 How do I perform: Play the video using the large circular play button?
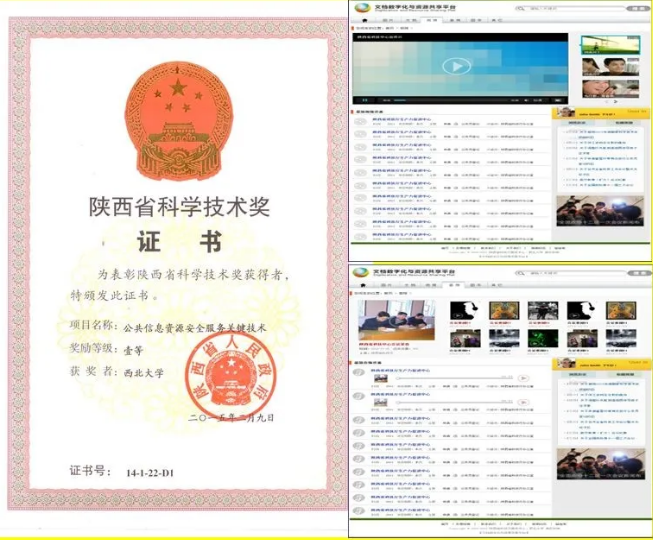(456, 66)
